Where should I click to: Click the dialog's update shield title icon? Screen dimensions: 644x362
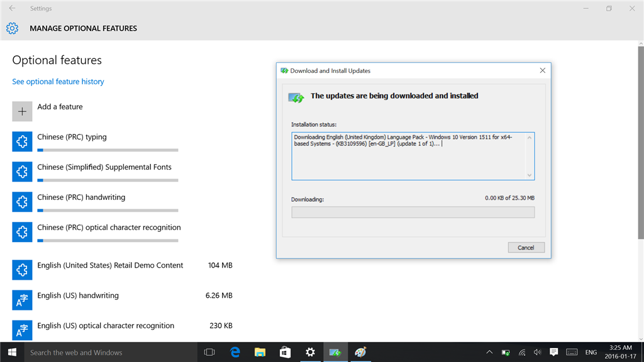(284, 70)
